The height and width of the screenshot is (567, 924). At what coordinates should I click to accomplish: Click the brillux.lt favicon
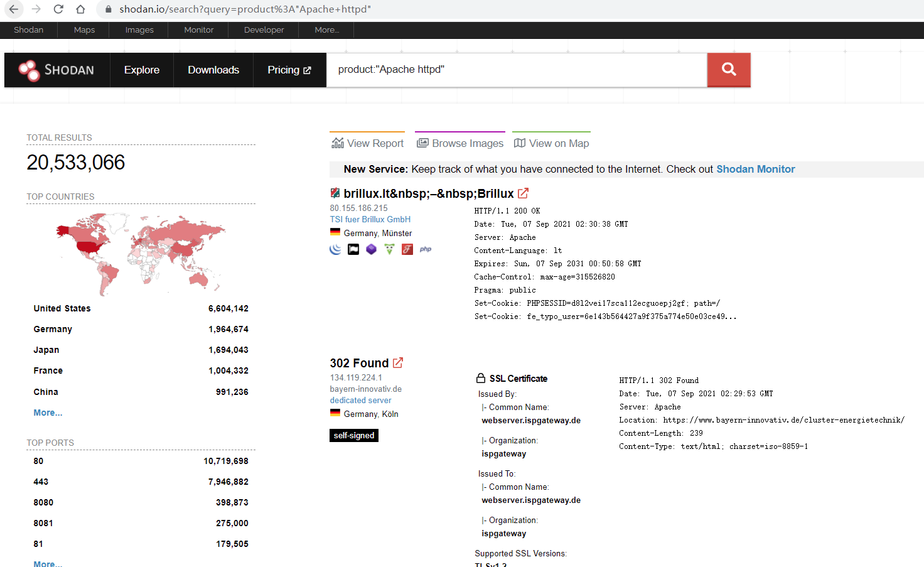(335, 193)
